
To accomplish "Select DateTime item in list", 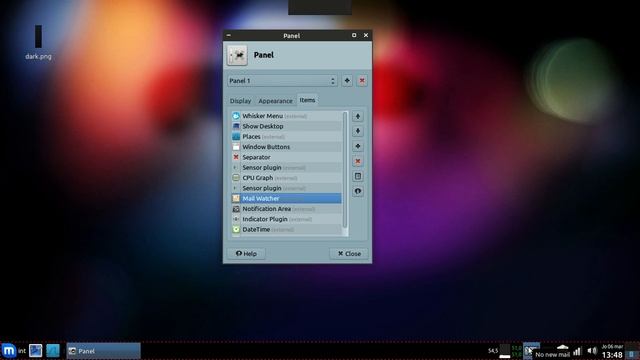I will 287,229.
